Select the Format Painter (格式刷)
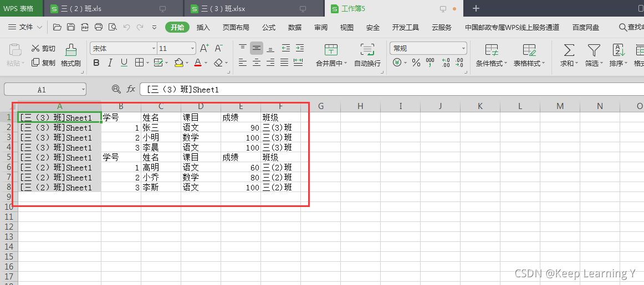 [x=70, y=56]
